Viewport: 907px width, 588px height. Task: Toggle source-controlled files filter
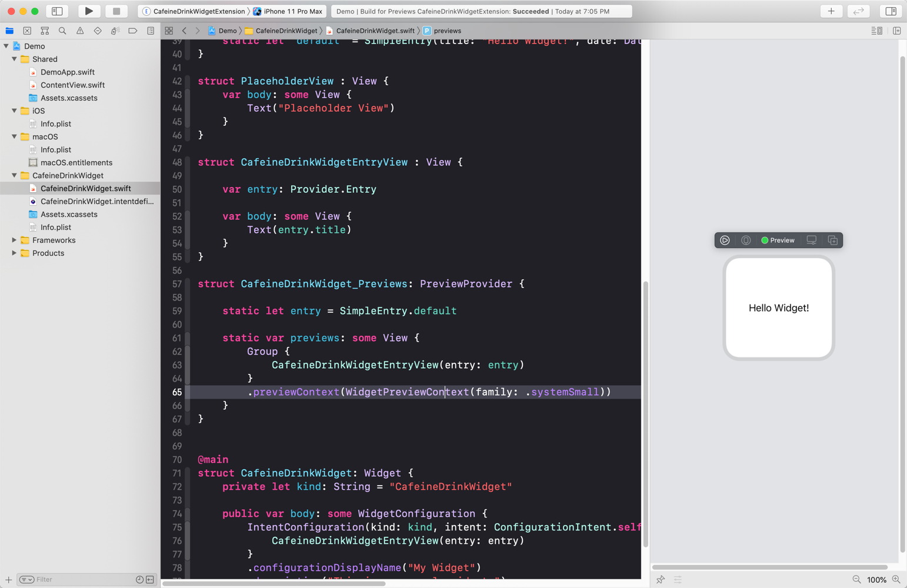tap(150, 579)
